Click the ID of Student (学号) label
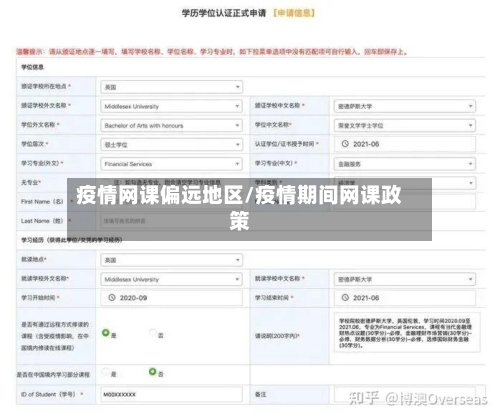Viewport: 500px width, 419px height. point(49,394)
